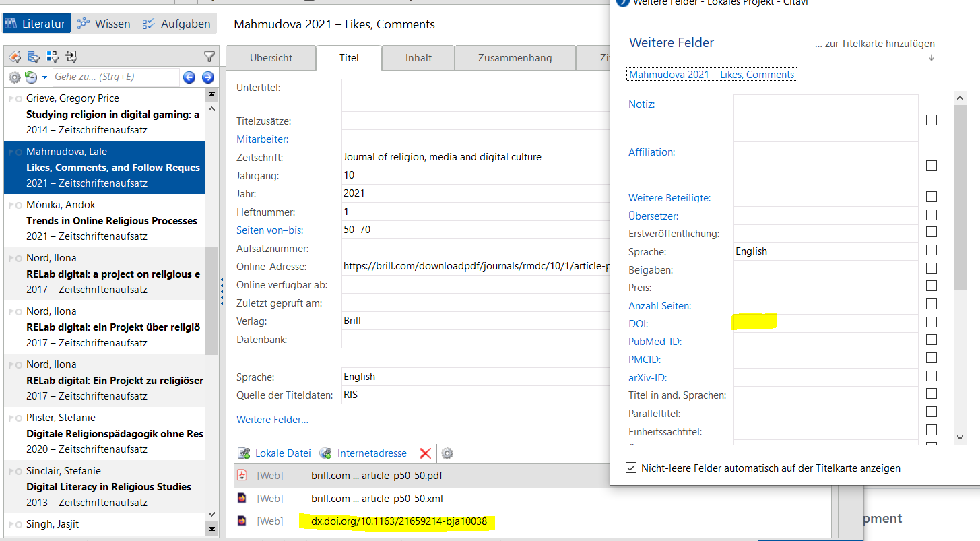The width and height of the screenshot is (980, 541).
Task: Select Nord, Ilona RELab digital: a project
Action: (105, 274)
